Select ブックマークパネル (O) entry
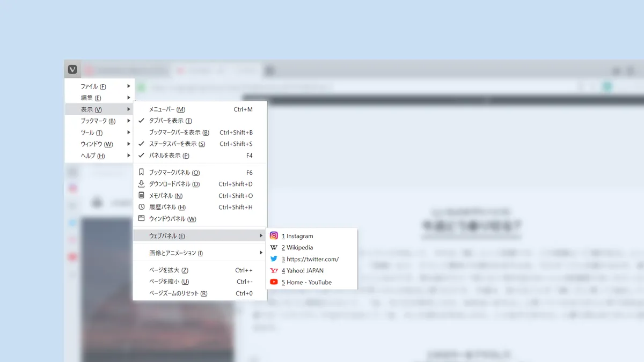This screenshot has height=362, width=644. pos(200,173)
